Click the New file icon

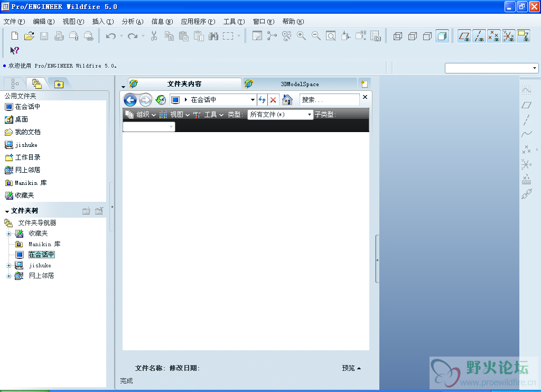(x=14, y=36)
